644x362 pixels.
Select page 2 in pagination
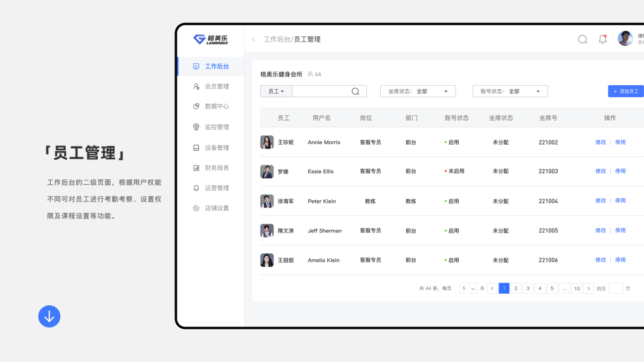coord(516,288)
